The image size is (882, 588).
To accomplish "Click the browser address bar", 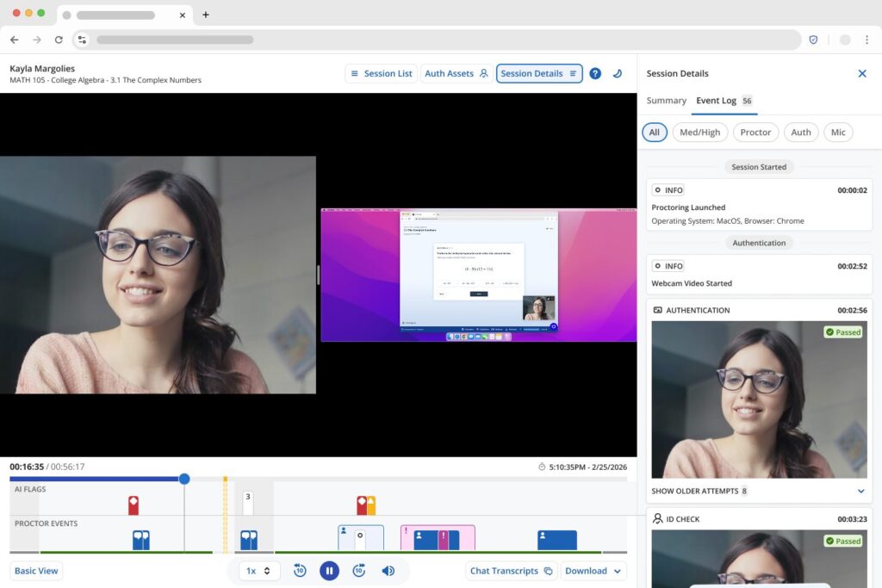I will point(437,40).
